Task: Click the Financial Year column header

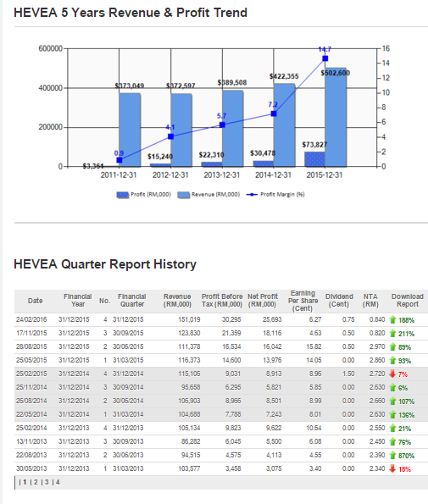Action: 77,301
